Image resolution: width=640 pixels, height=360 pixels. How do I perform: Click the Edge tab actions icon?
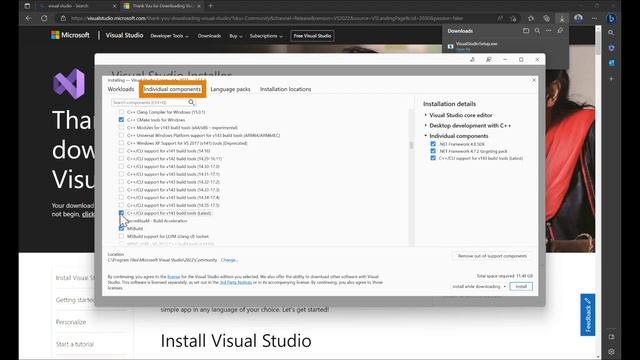click(27, 6)
